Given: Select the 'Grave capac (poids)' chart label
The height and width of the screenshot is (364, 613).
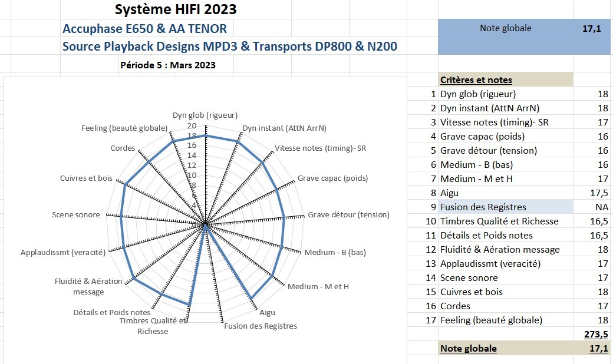Looking at the screenshot, I should pyautogui.click(x=332, y=178).
